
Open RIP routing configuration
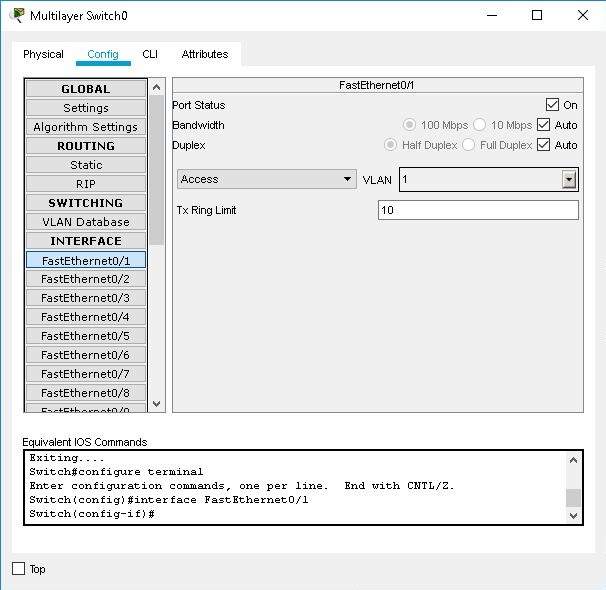point(86,184)
